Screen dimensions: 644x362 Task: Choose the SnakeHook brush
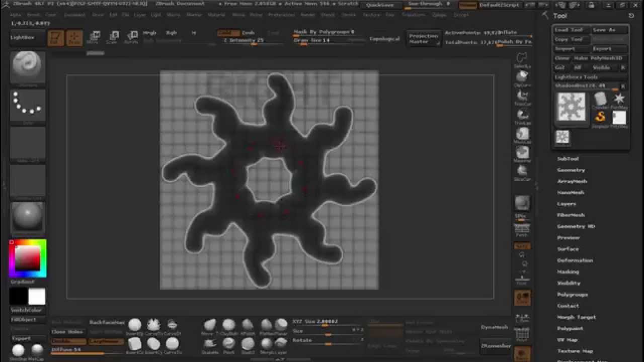pyautogui.click(x=210, y=345)
